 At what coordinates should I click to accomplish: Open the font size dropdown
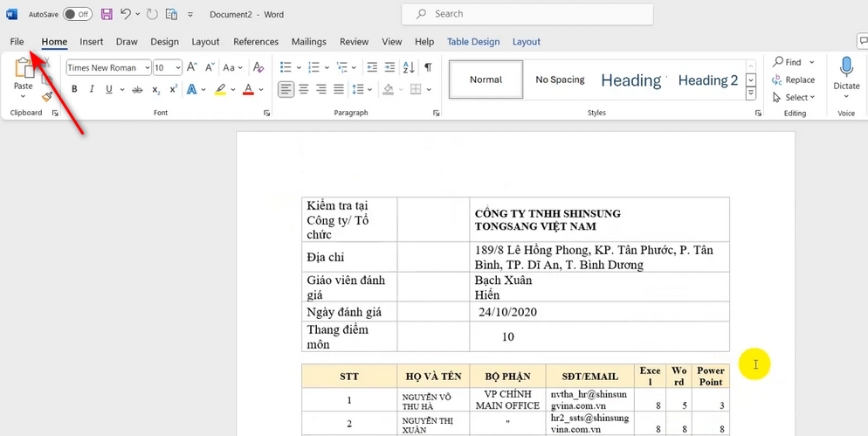tap(178, 67)
